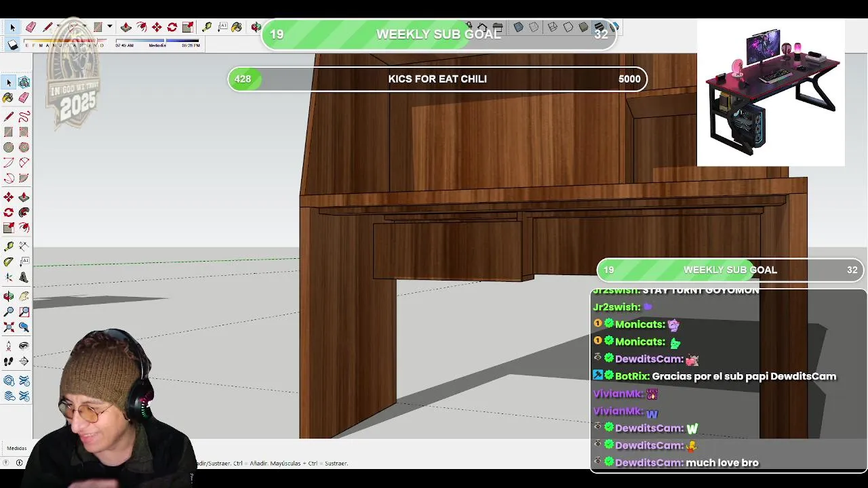Pick the Eraser in top toolbar
868x488 pixels.
(x=31, y=27)
